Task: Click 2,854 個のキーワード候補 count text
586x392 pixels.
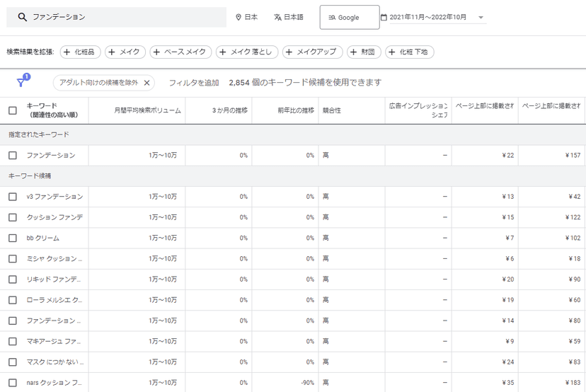Action: point(305,83)
